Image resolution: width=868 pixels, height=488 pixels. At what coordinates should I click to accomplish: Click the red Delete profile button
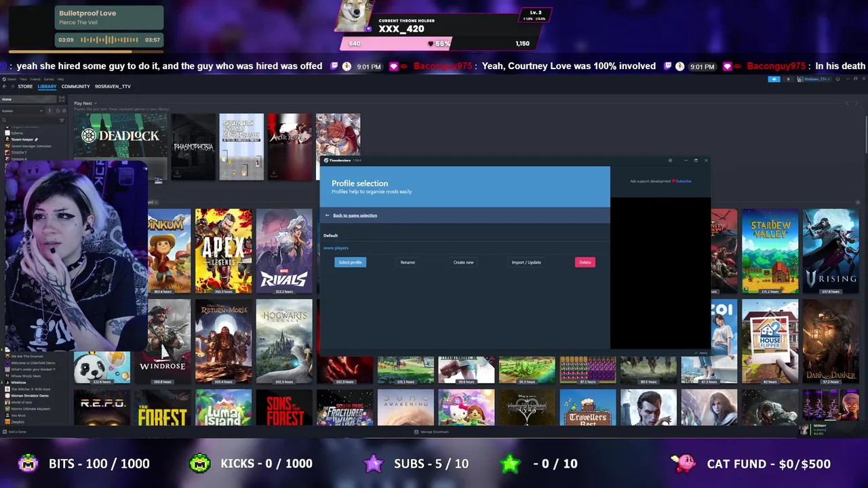point(585,262)
